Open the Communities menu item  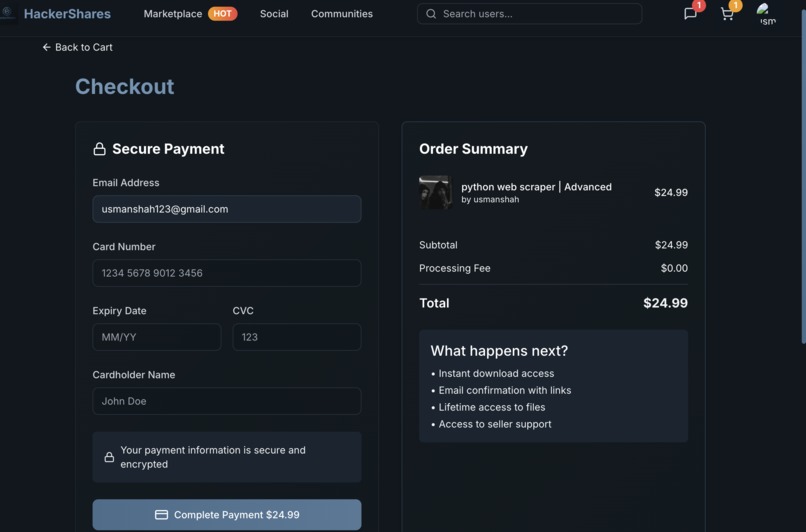[x=342, y=14]
